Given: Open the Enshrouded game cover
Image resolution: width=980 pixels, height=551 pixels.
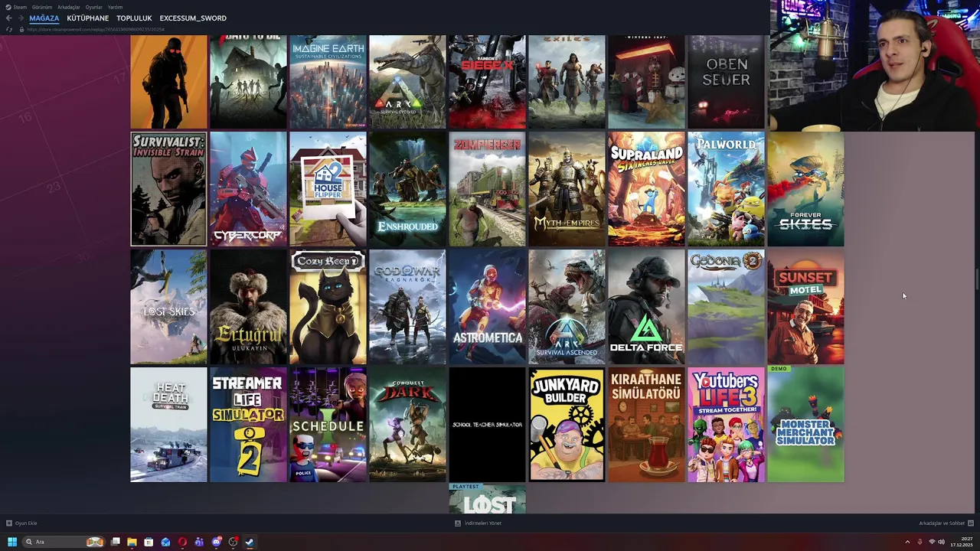Looking at the screenshot, I should point(407,189).
